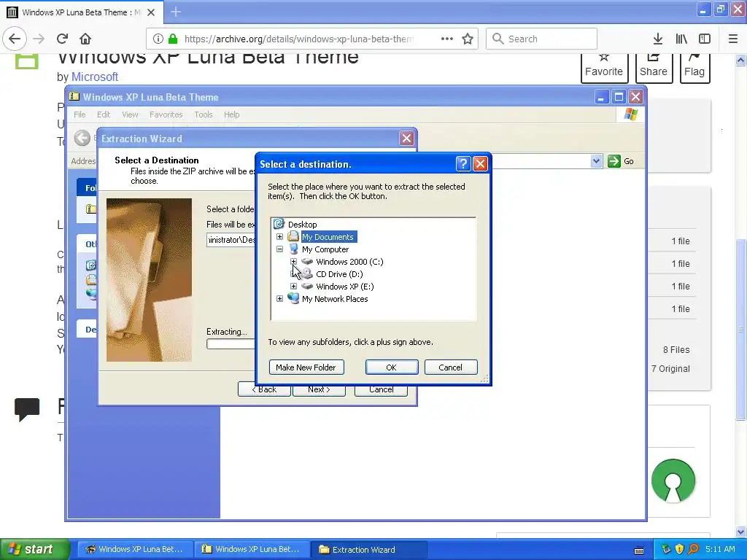This screenshot has height=560, width=747.
Task: Click the Firefox Search box
Action: 541,39
